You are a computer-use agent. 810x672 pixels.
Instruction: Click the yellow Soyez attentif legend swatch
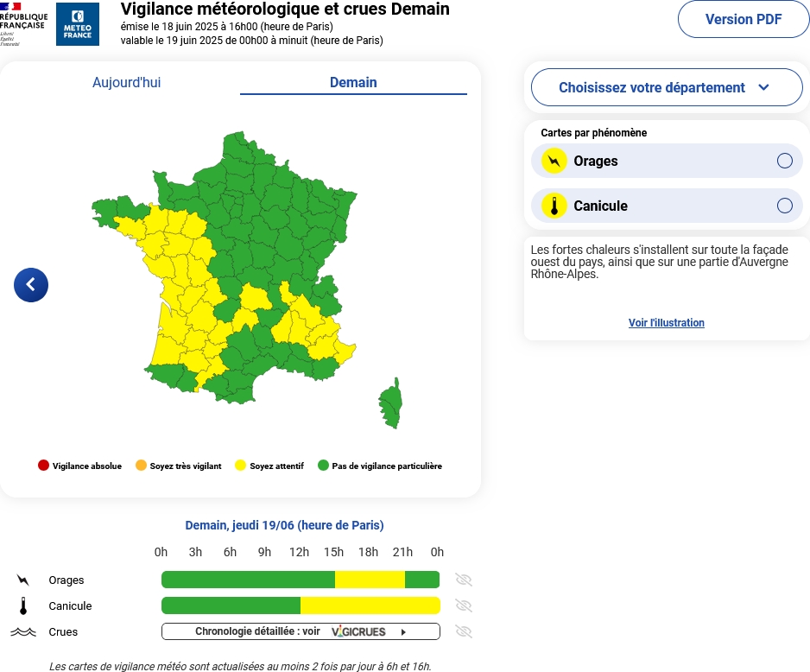click(240, 466)
